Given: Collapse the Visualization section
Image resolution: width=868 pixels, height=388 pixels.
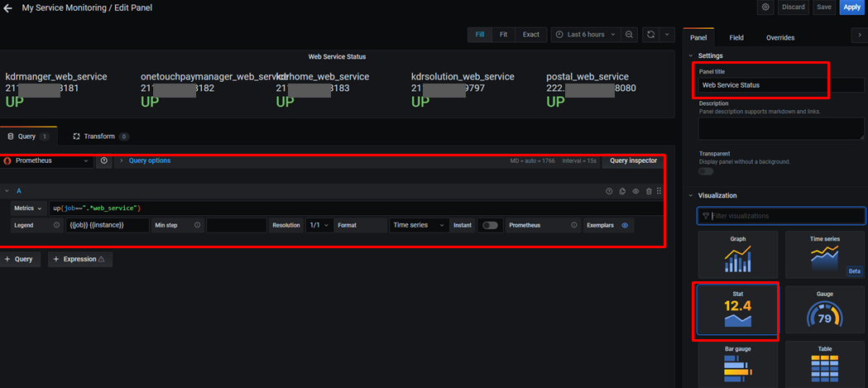Looking at the screenshot, I should 691,195.
